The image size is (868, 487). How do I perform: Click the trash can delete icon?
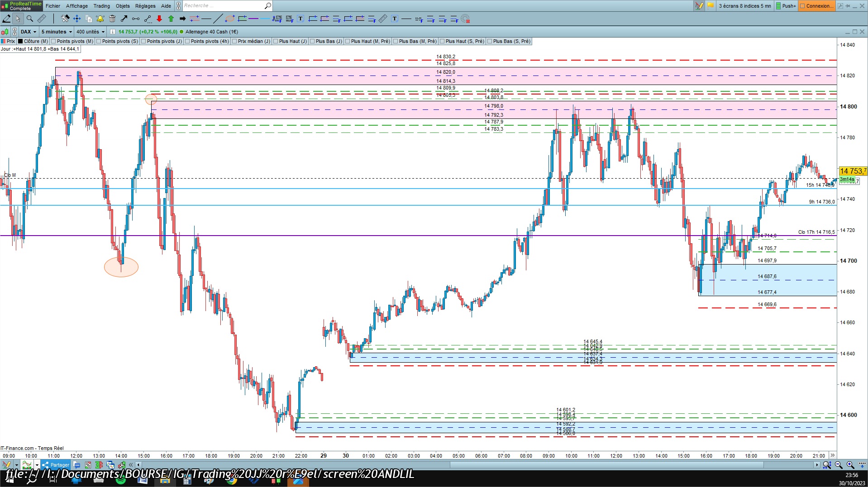[112, 19]
